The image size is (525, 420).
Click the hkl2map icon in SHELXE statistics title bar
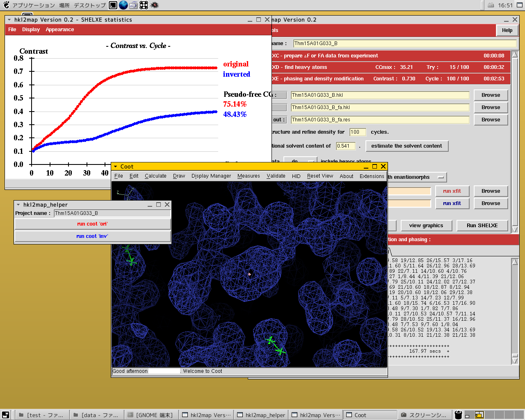(9, 20)
